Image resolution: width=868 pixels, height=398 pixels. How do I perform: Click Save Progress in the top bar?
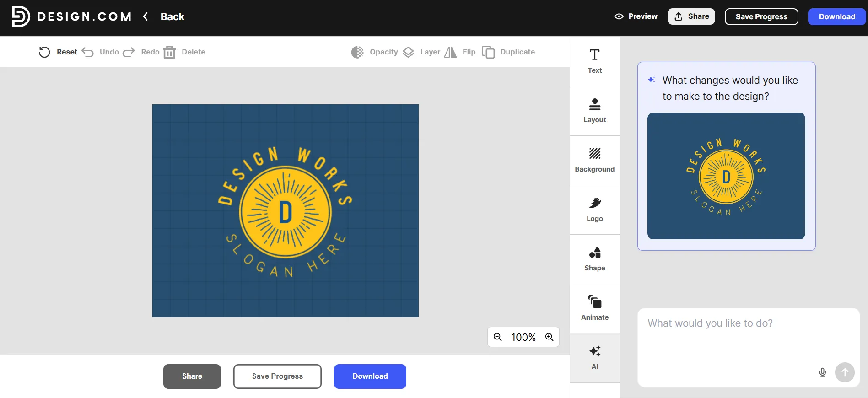pos(761,16)
